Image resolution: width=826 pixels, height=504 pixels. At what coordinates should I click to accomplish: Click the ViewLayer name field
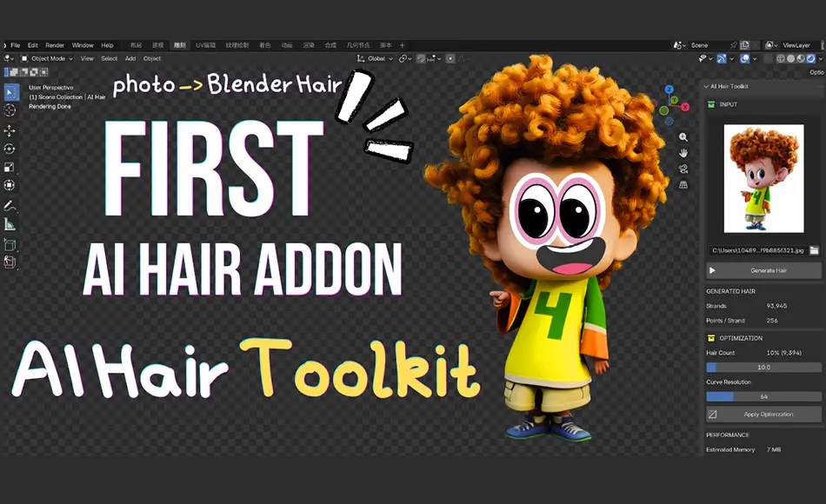(799, 45)
